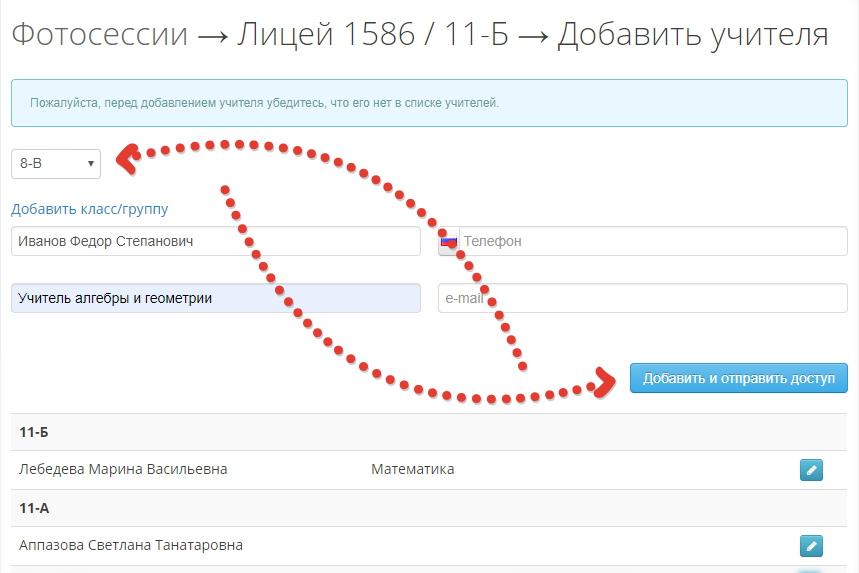Edit teacher Лебедева Марина Васильевна via pencil icon

coord(811,470)
